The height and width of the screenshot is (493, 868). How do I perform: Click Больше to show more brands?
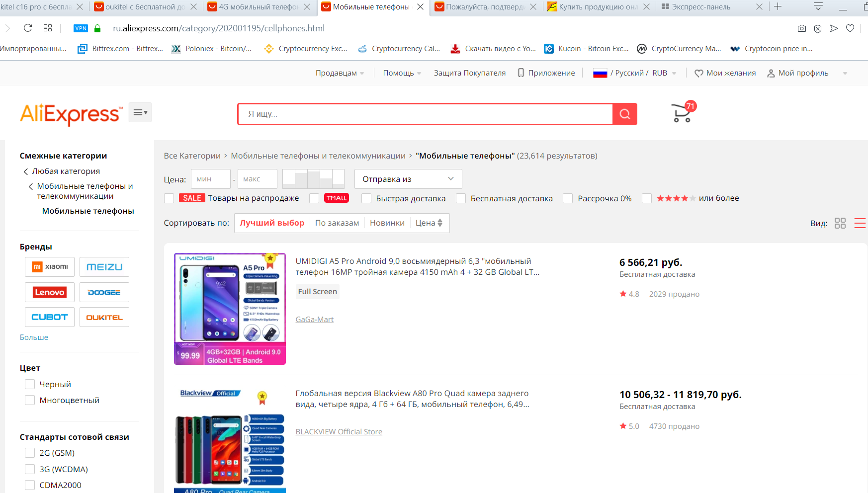pos(34,337)
